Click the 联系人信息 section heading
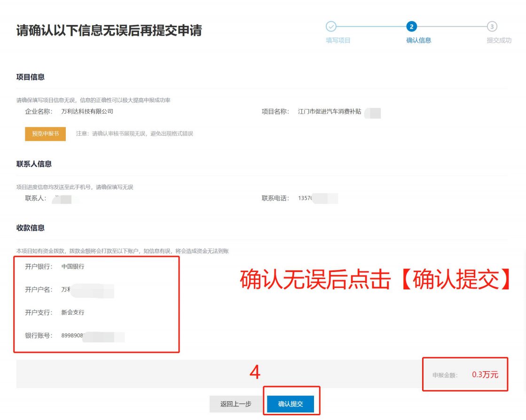The width and height of the screenshot is (526, 420). (34, 164)
